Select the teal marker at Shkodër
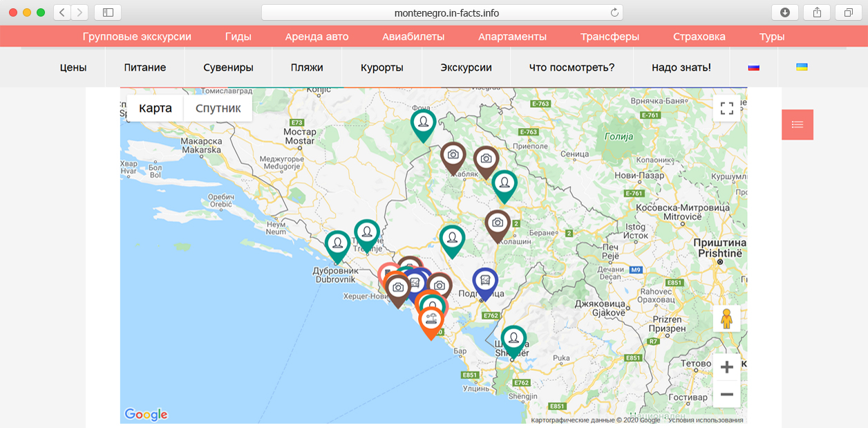This screenshot has width=868, height=428. click(513, 339)
